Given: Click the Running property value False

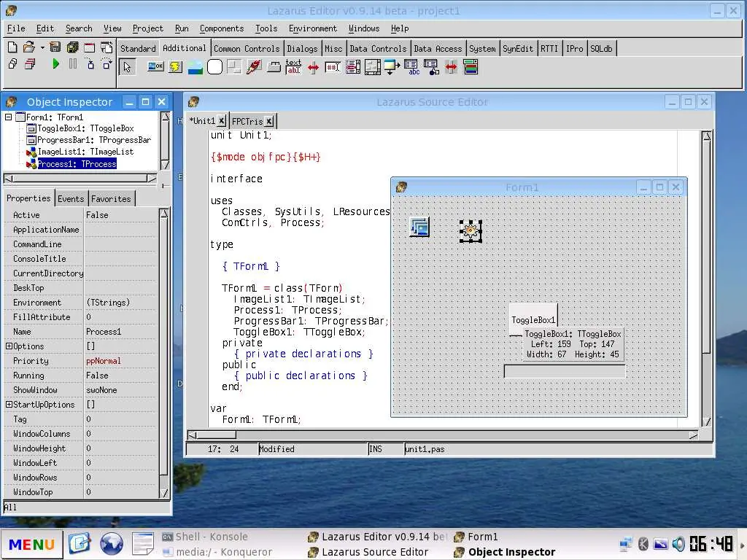Looking at the screenshot, I should 120,376.
